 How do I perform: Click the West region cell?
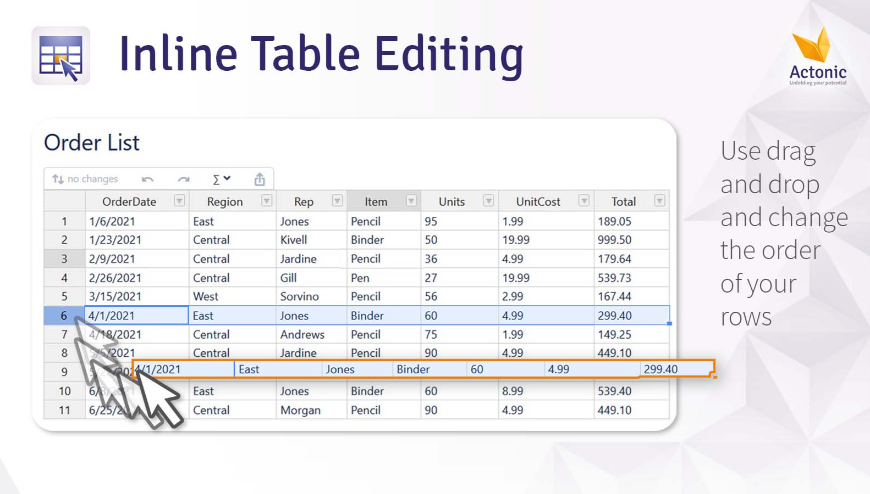[232, 297]
